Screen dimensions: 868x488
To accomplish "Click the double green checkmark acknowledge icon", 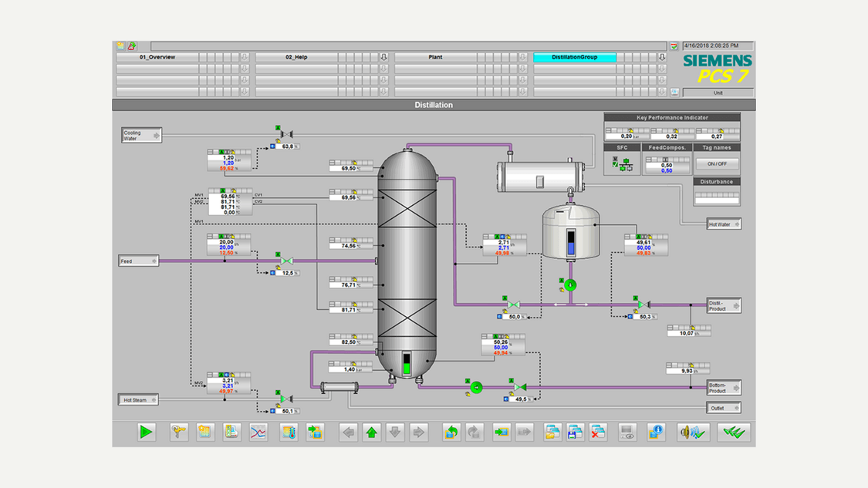I will click(x=735, y=432).
